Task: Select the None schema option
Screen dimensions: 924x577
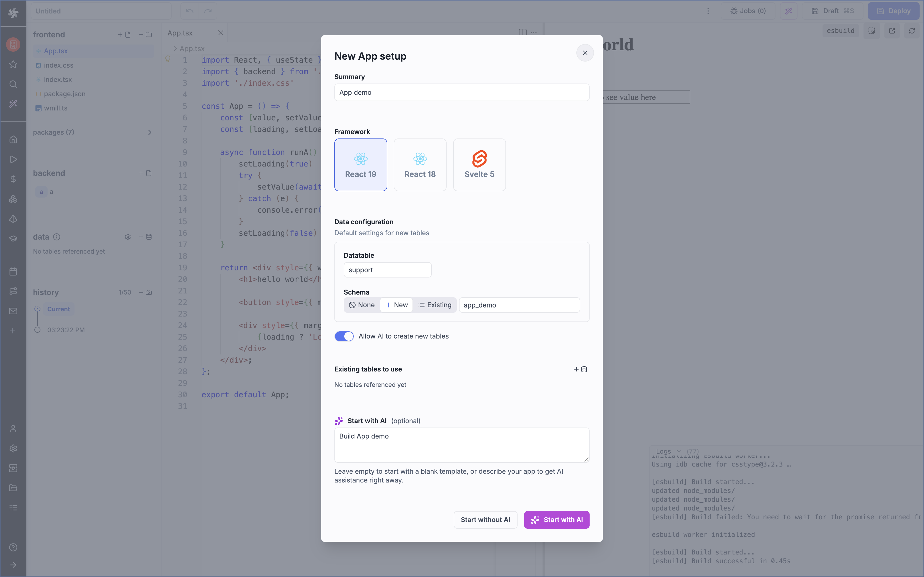Action: (362, 305)
